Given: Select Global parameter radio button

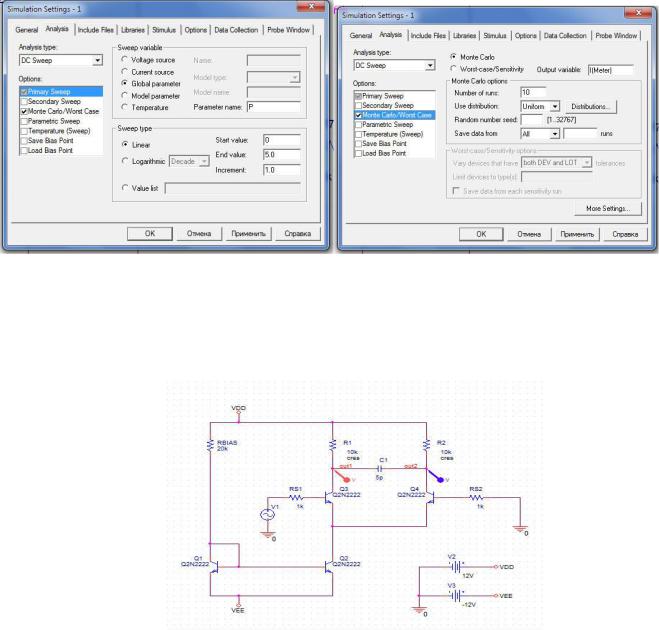Looking at the screenshot, I should 124,84.
